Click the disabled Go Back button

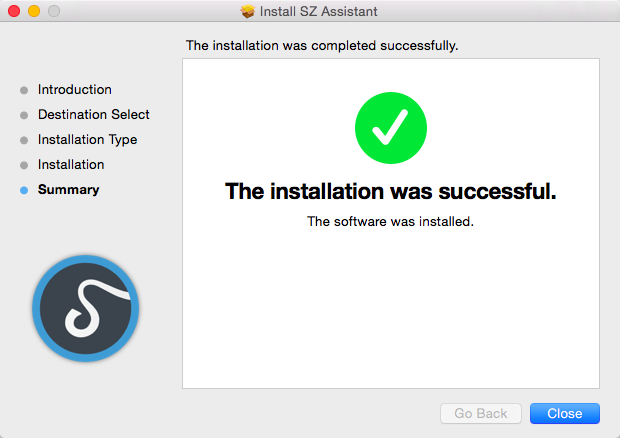click(481, 413)
